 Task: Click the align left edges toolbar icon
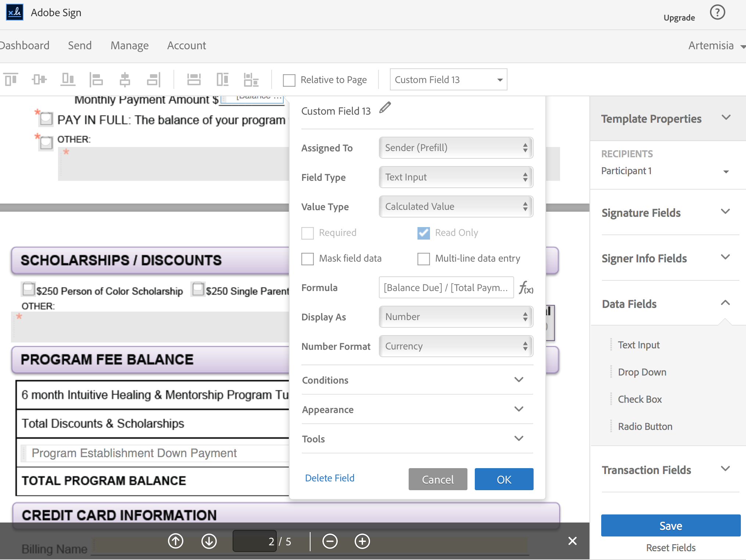click(x=96, y=79)
